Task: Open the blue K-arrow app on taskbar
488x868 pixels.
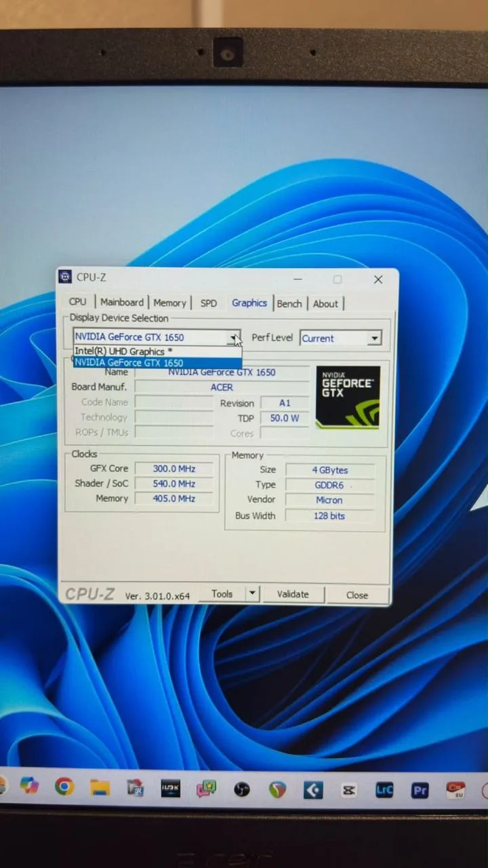Action: (313, 790)
